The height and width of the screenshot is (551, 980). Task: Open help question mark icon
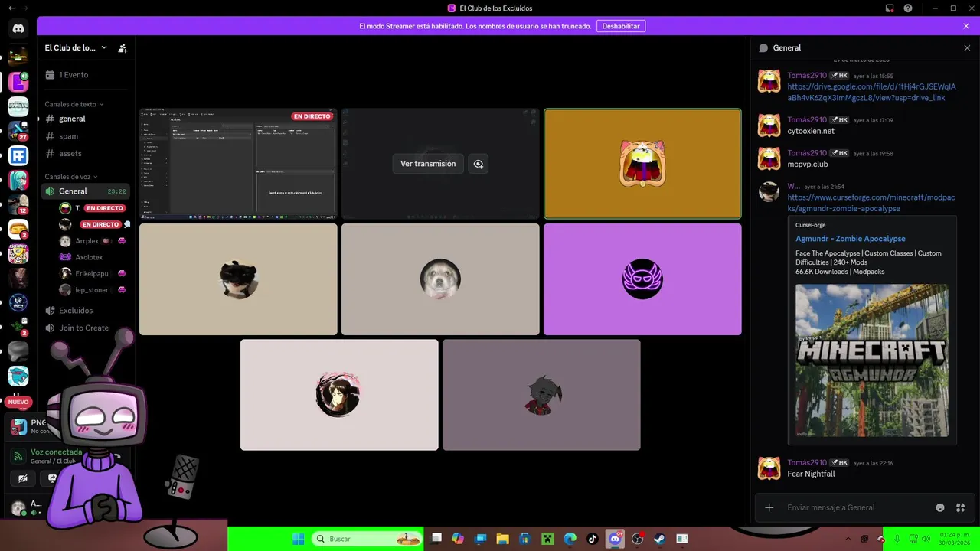tap(908, 8)
